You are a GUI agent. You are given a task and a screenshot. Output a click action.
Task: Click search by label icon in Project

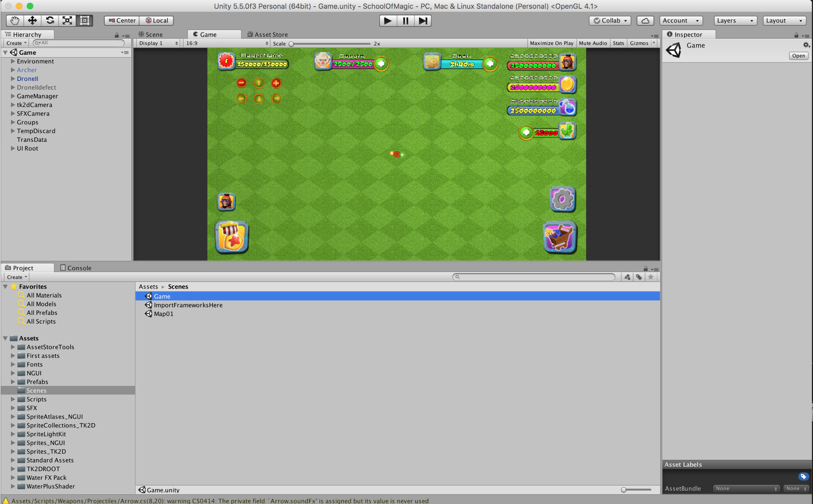click(x=639, y=277)
